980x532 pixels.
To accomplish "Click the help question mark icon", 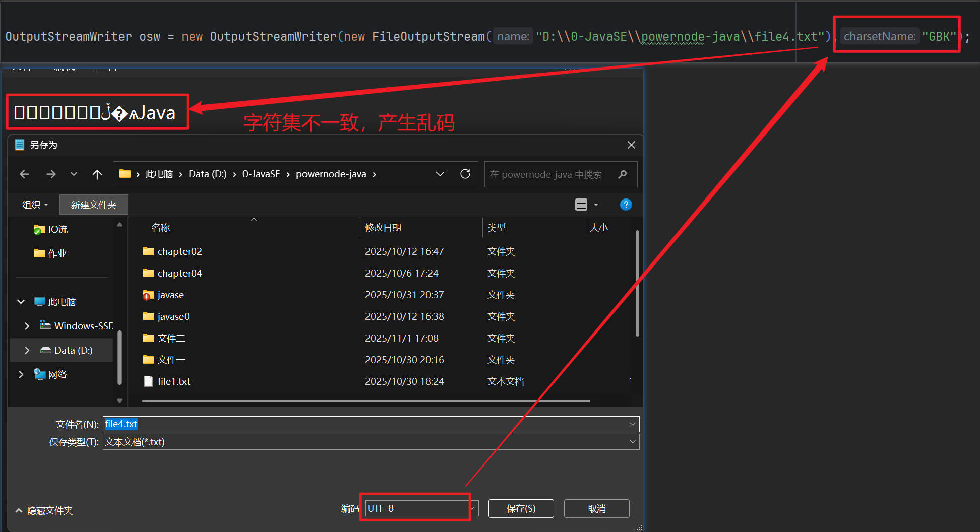I will click(x=626, y=205).
